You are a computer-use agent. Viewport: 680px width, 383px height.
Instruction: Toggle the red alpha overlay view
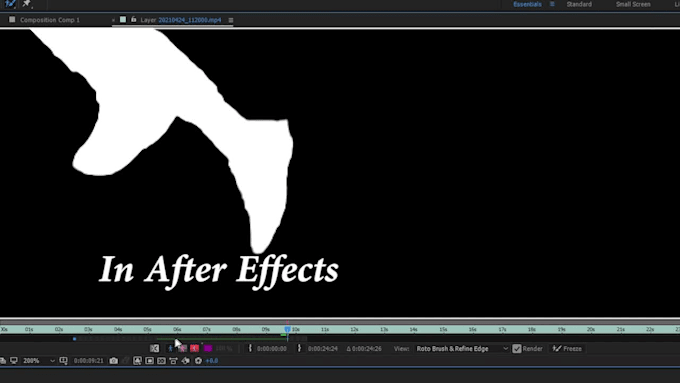click(x=194, y=348)
